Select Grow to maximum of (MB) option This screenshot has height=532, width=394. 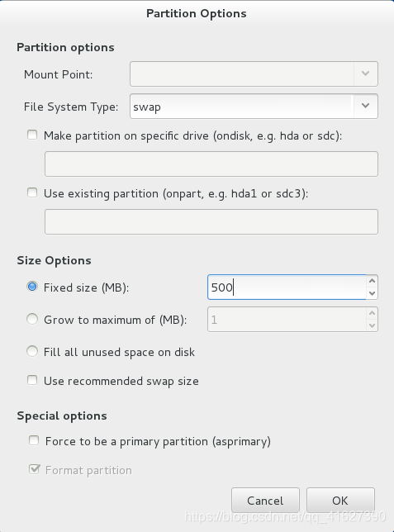pos(32,319)
